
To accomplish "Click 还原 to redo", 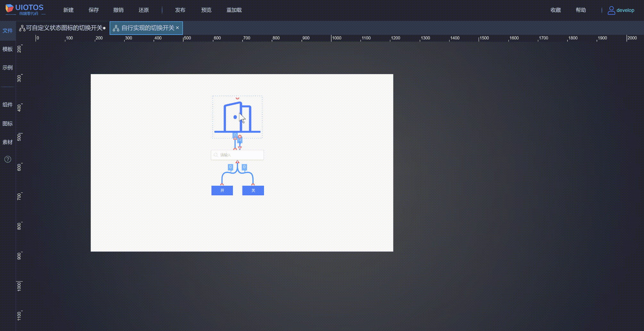I will click(144, 10).
